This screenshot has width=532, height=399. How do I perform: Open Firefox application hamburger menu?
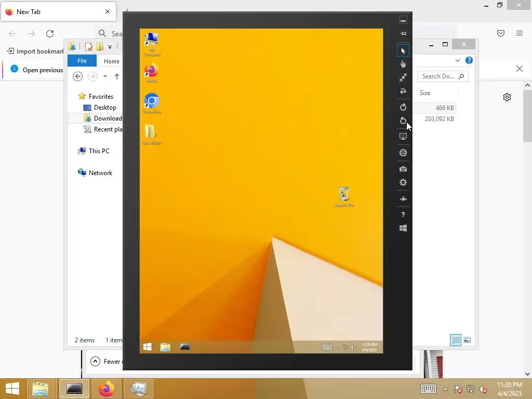[520, 33]
